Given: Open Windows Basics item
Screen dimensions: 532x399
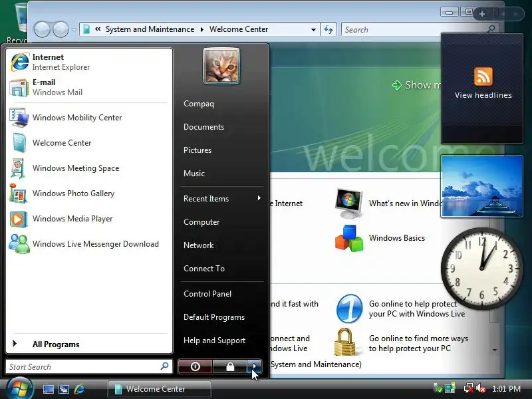Looking at the screenshot, I should pos(380,238).
